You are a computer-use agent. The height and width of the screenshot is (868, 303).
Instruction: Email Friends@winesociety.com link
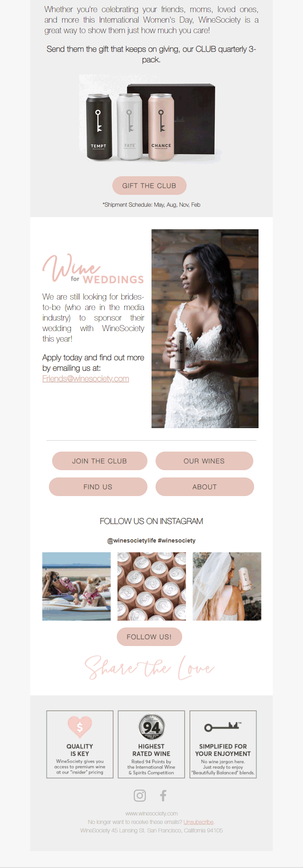tap(86, 379)
